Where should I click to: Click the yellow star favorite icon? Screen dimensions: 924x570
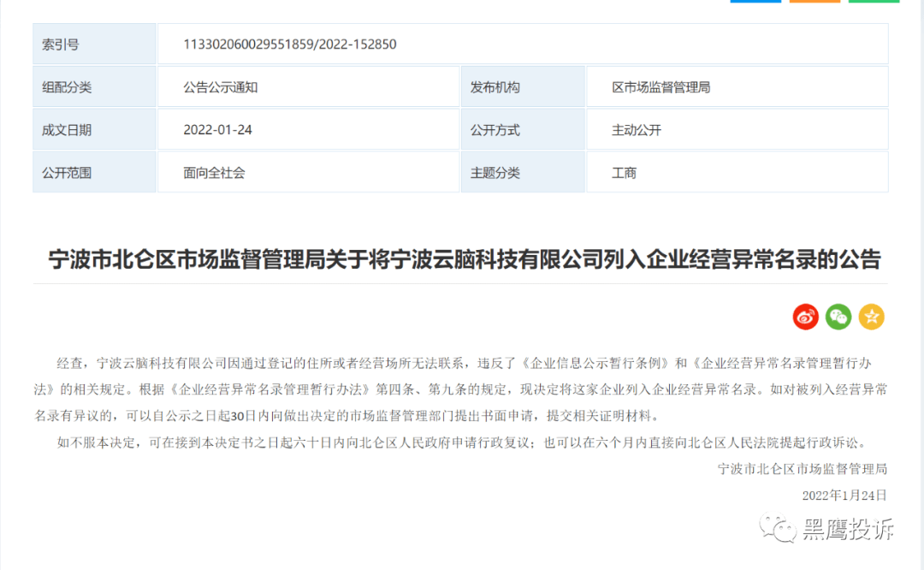[872, 318]
